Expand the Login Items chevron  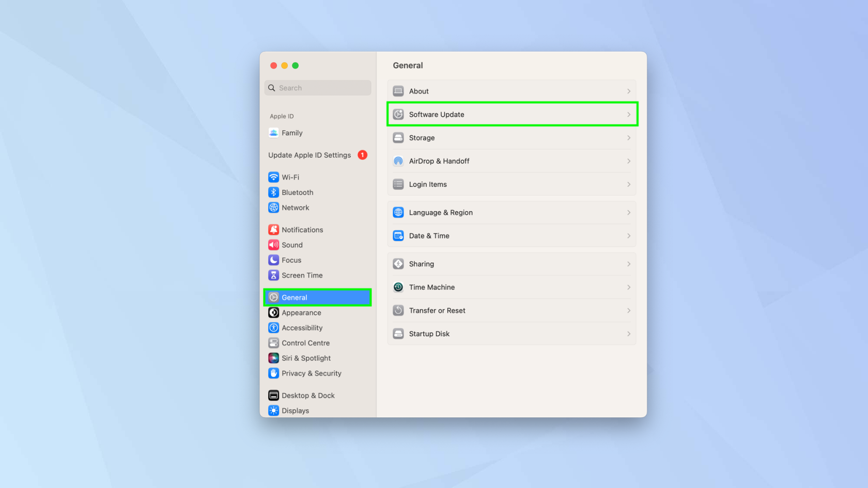click(x=629, y=184)
